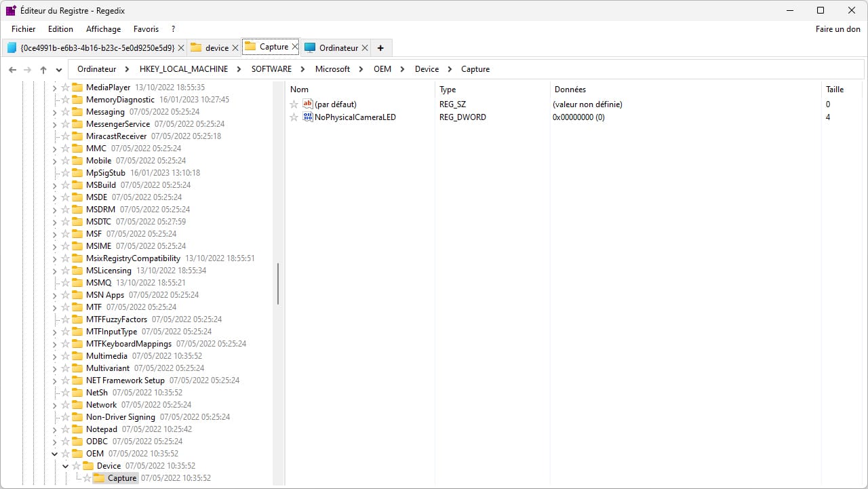Click OEM in the breadcrumb path
This screenshot has height=489, width=868.
(382, 69)
